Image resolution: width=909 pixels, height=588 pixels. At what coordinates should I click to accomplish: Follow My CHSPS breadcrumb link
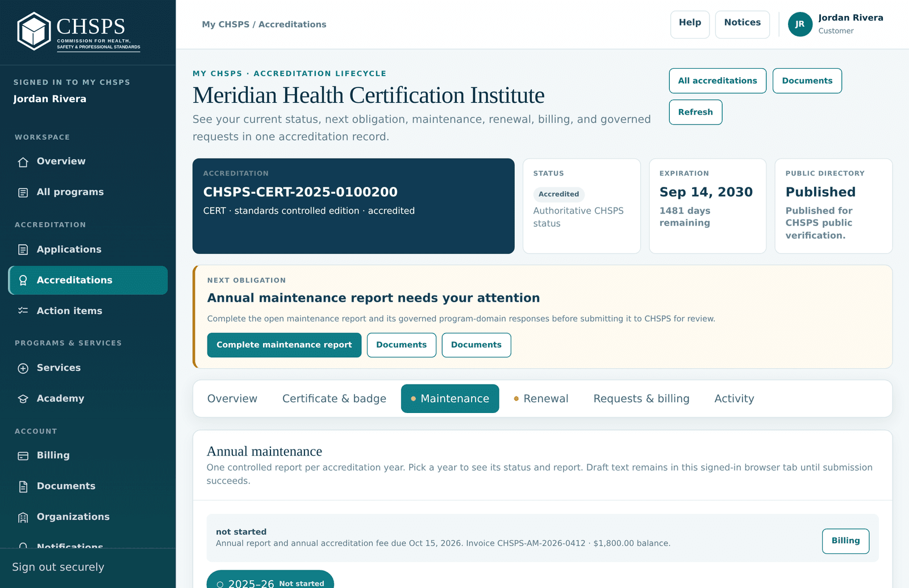[x=226, y=24]
